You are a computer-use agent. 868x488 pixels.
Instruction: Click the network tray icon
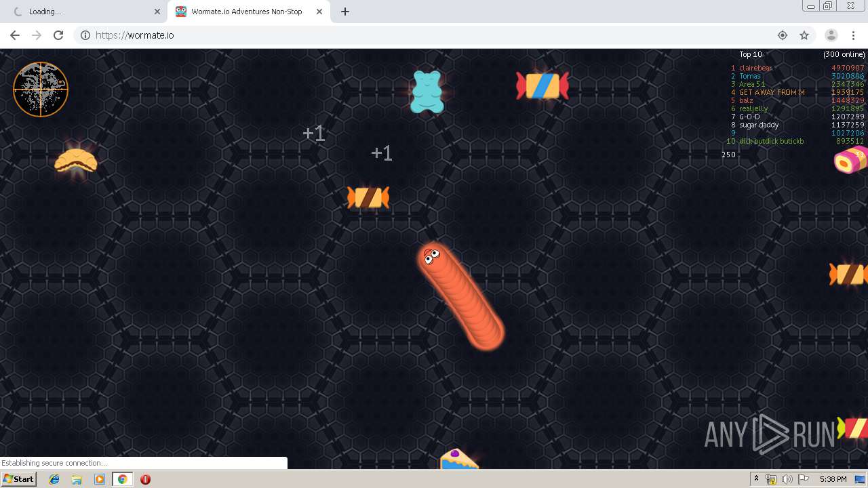[x=771, y=479]
